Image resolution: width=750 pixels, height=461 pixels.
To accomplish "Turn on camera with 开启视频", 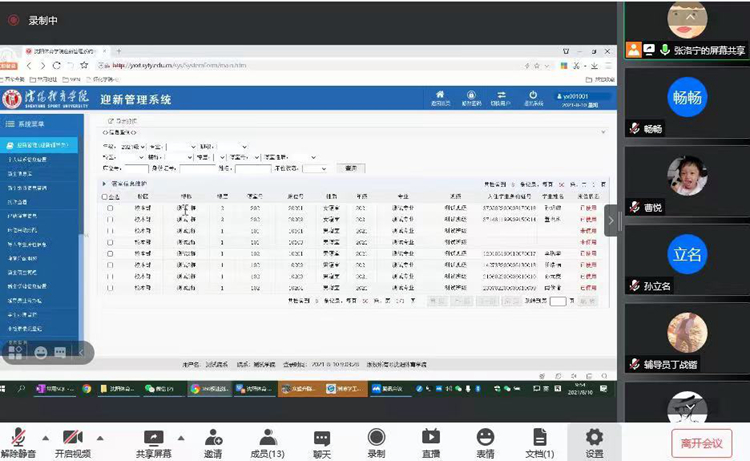I will (x=72, y=438).
